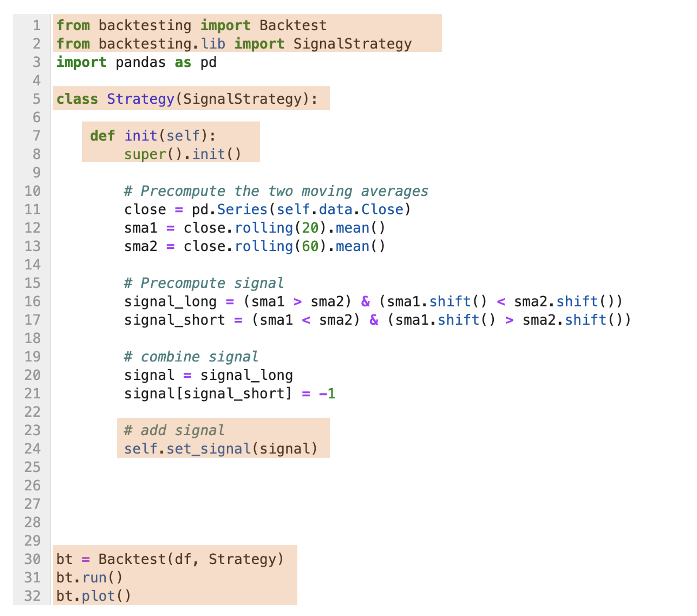Click the 'Strategy' class name on line 5
The height and width of the screenshot is (616, 697).
pyautogui.click(x=141, y=99)
